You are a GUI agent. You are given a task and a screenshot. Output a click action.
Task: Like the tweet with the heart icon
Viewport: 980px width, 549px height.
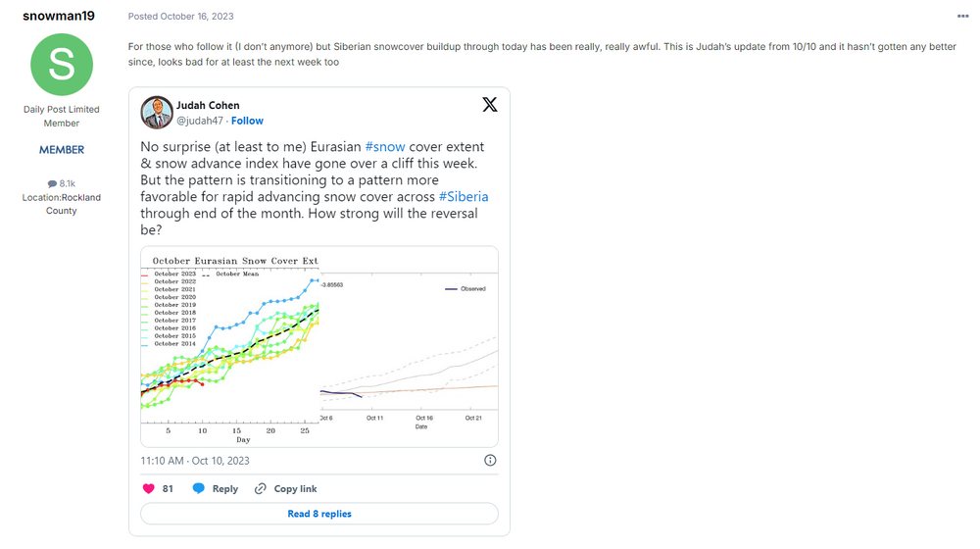148,489
